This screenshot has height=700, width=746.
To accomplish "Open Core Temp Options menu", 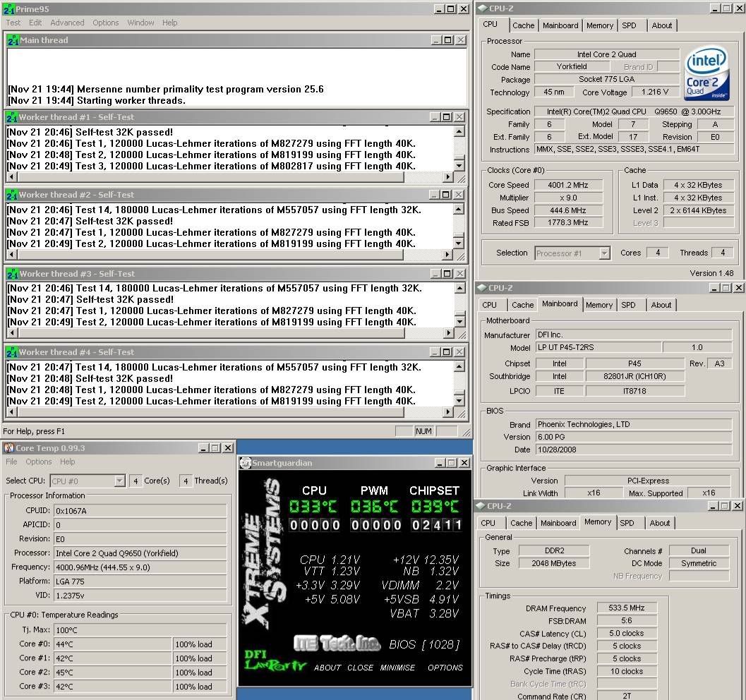I will point(39,461).
